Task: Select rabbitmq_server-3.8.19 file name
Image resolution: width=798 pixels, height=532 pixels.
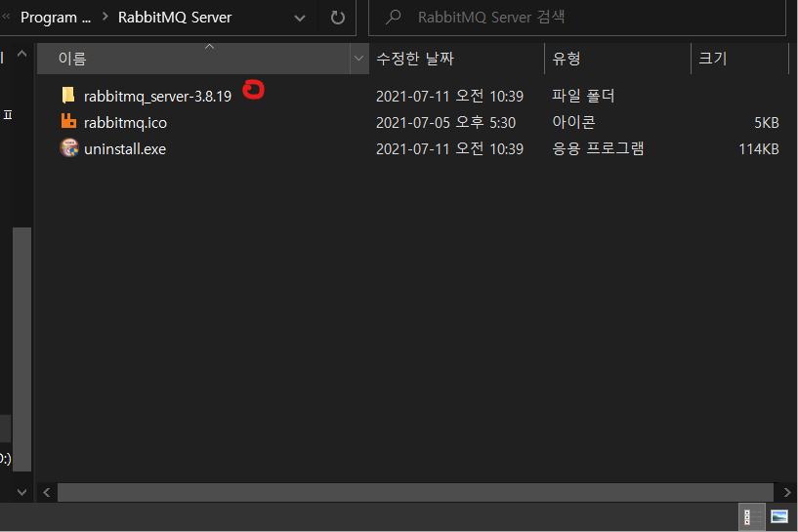Action: [158, 96]
